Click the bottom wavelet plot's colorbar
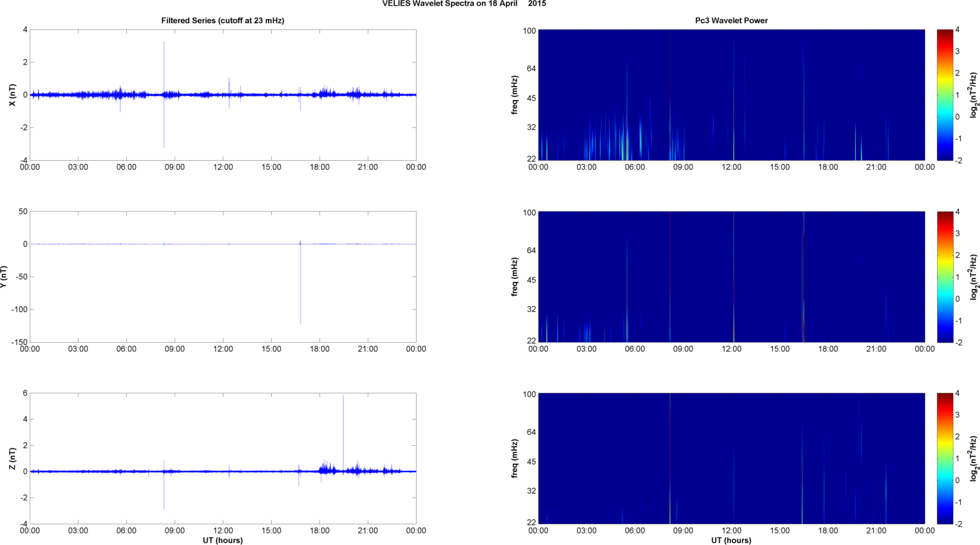The image size is (980, 545). 944,459
